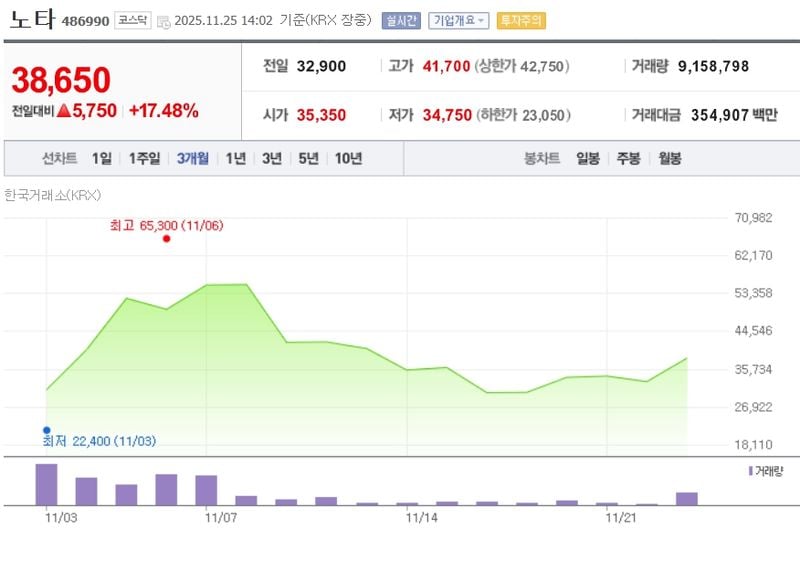800x584 pixels.
Task: Click the 최저 22,400 blue dot marker
Action: click(x=46, y=430)
